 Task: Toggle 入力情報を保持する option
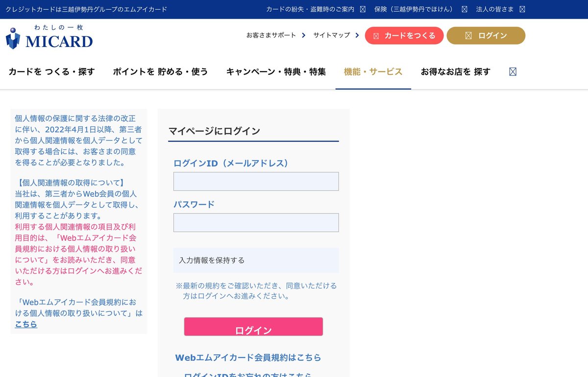click(x=256, y=260)
